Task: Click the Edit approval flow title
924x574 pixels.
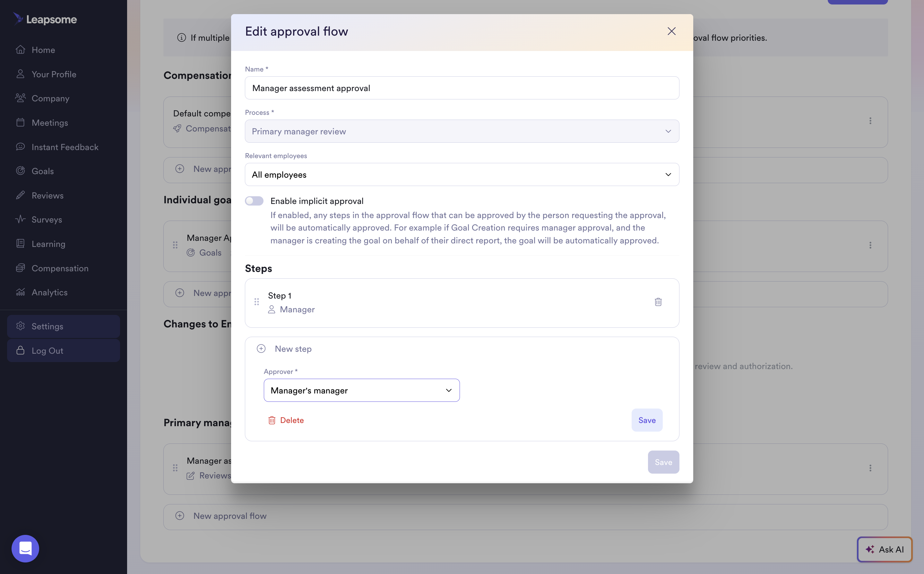Action: click(x=296, y=31)
